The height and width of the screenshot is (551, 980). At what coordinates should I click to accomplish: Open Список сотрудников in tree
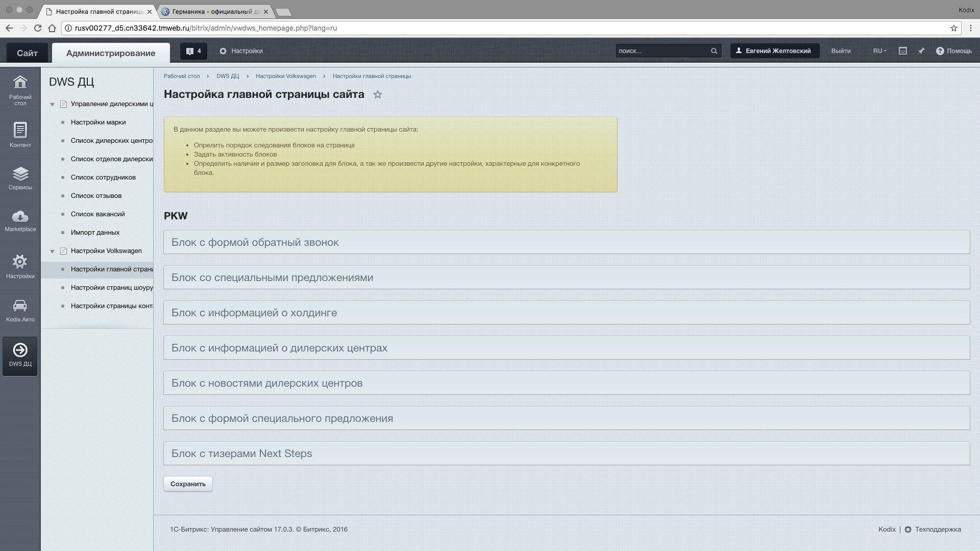pos(103,178)
